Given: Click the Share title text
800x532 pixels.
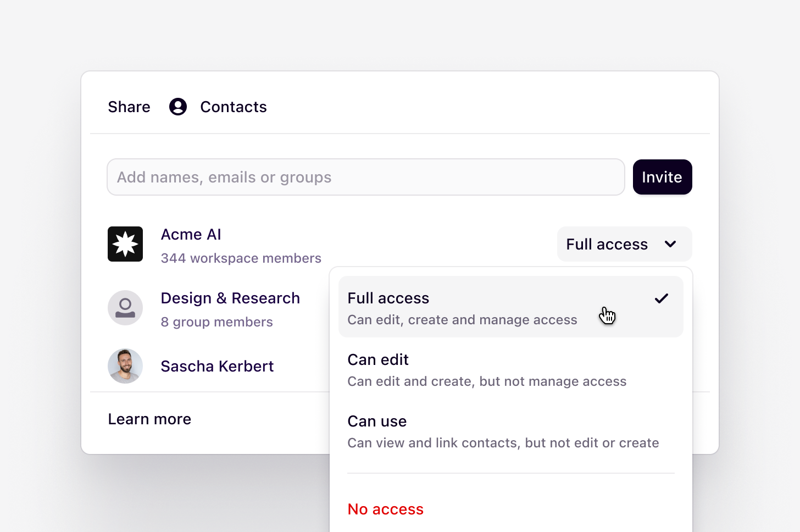Looking at the screenshot, I should tap(129, 107).
